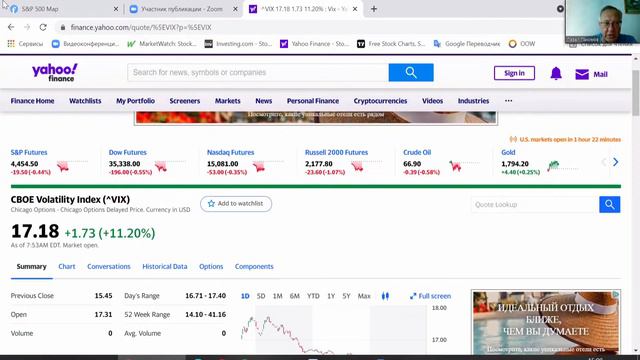Click the Quote Lookup search button
The width and height of the screenshot is (640, 360).
tap(610, 204)
